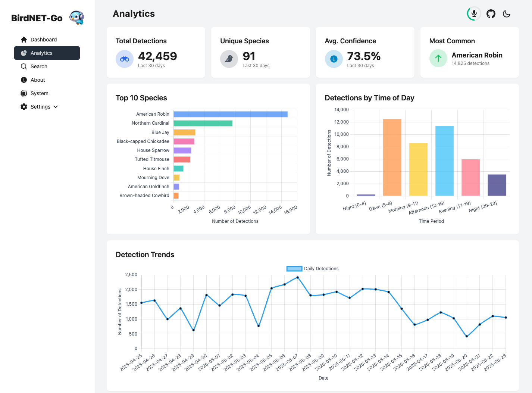The image size is (532, 393).
Task: Click the info icon in Avg. Confidence
Action: point(334,59)
